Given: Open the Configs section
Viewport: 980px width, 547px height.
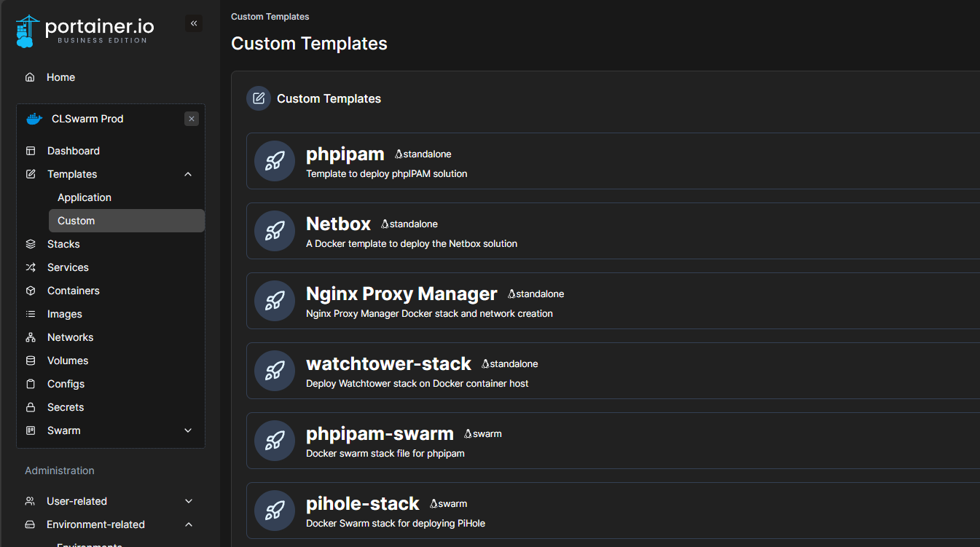Looking at the screenshot, I should pyautogui.click(x=66, y=383).
